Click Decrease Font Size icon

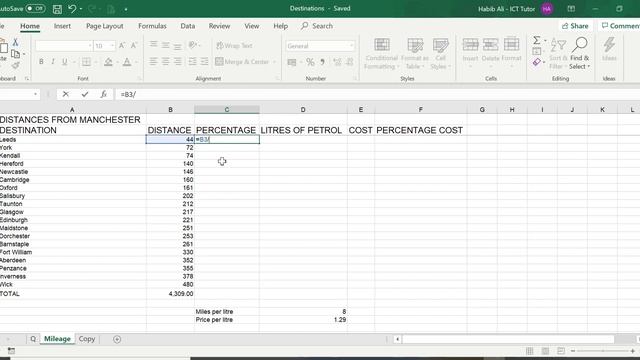[134, 46]
